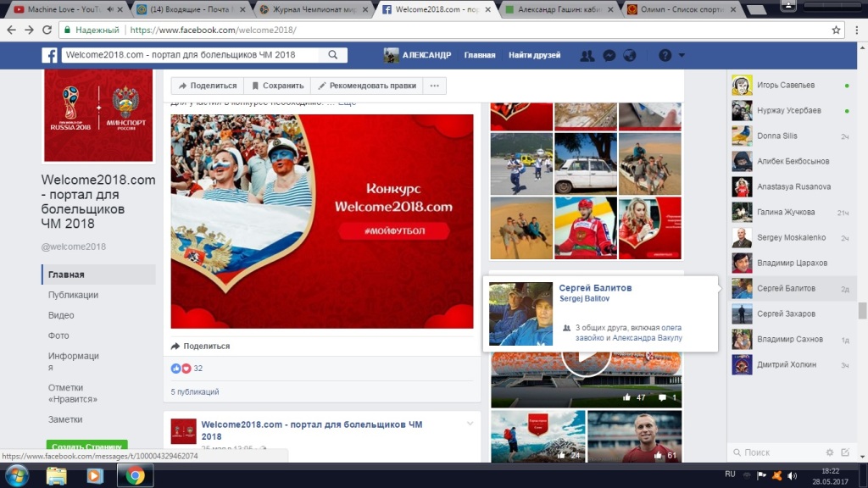Share the contest post via Поделиться below image
The image size is (868, 488).
(200, 346)
